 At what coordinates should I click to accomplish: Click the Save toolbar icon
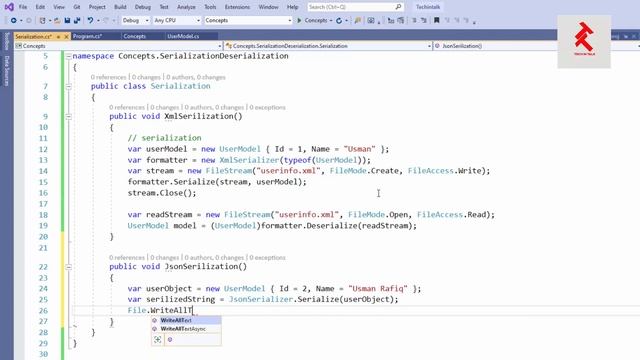click(x=67, y=20)
